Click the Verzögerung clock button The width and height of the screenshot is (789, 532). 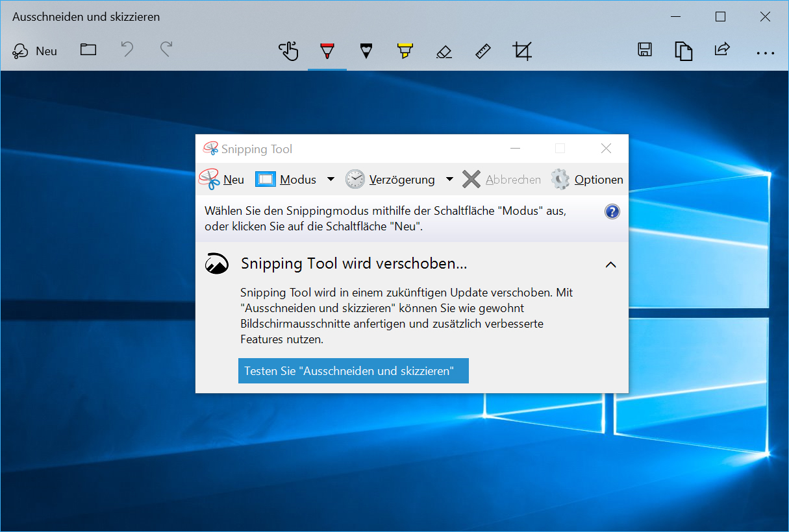pyautogui.click(x=390, y=179)
